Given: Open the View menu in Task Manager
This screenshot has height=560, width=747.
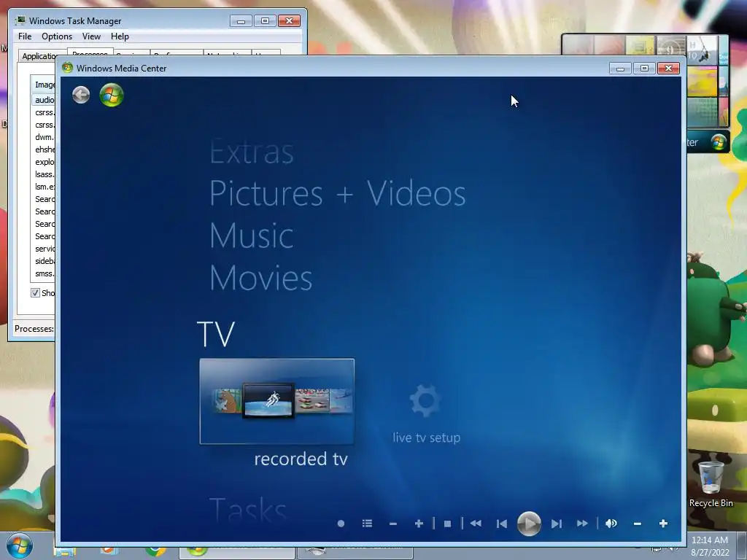Looking at the screenshot, I should click(x=91, y=36).
